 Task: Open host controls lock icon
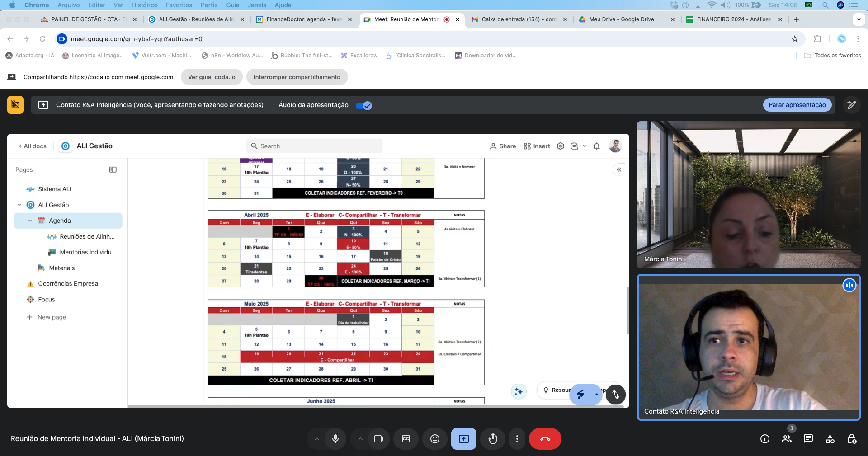(852, 439)
